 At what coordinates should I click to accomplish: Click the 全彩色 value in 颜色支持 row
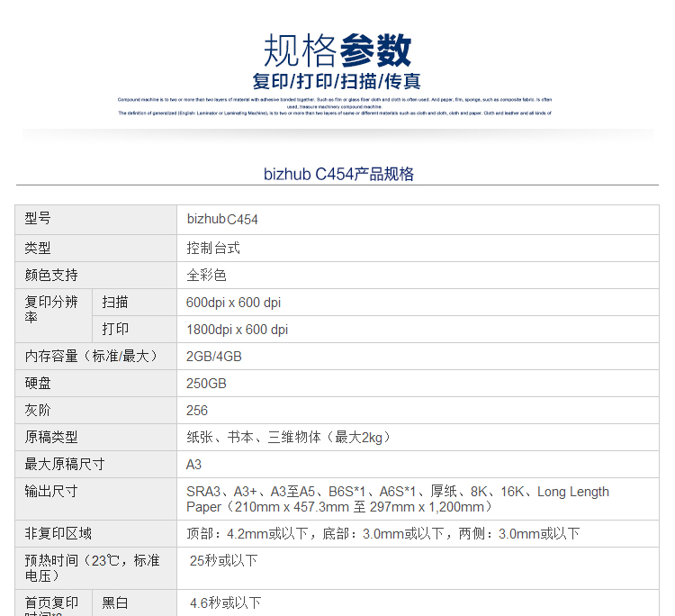tap(206, 275)
